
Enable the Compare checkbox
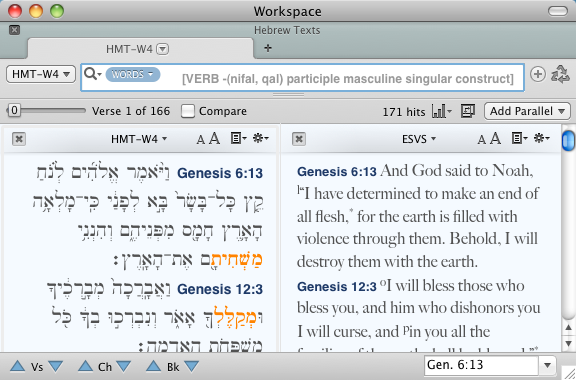click(188, 111)
